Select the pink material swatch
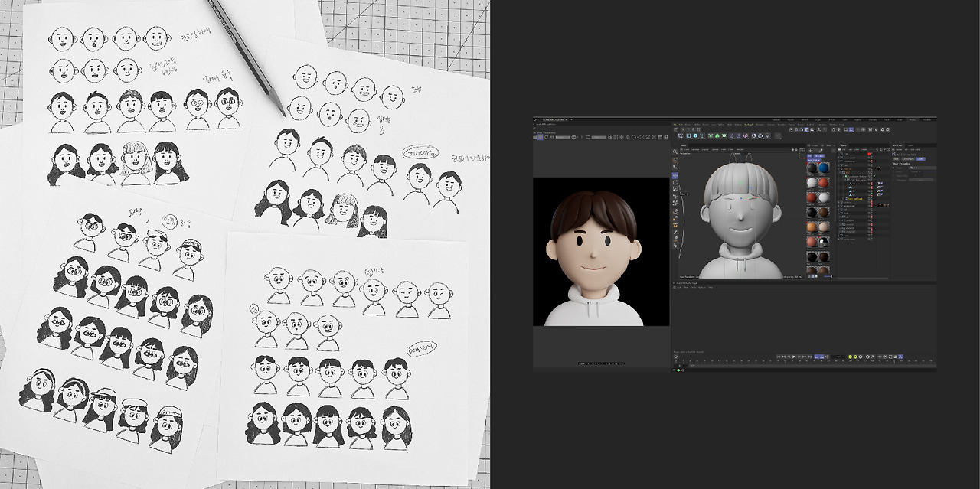This screenshot has width=980, height=489. (x=812, y=242)
